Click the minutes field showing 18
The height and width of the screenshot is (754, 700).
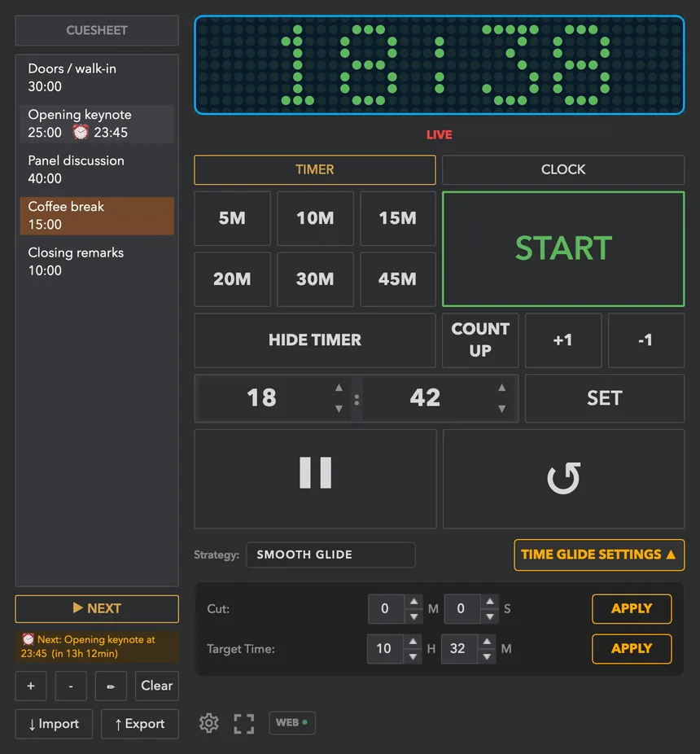click(x=262, y=398)
